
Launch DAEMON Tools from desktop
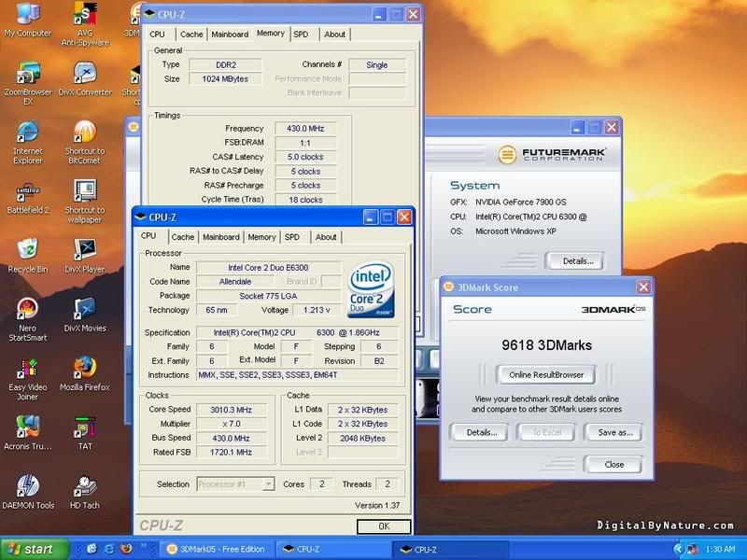tap(28, 486)
